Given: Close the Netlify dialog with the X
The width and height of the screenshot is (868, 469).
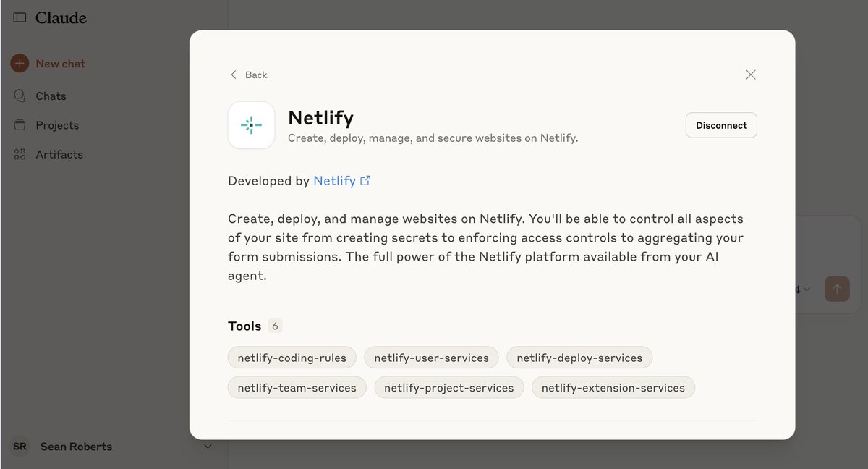Looking at the screenshot, I should [750, 75].
